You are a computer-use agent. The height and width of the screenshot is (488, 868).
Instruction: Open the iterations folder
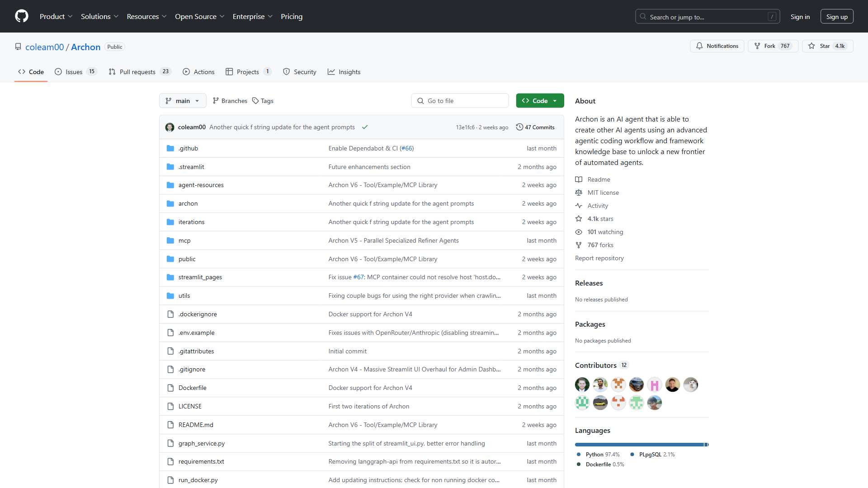(191, 222)
